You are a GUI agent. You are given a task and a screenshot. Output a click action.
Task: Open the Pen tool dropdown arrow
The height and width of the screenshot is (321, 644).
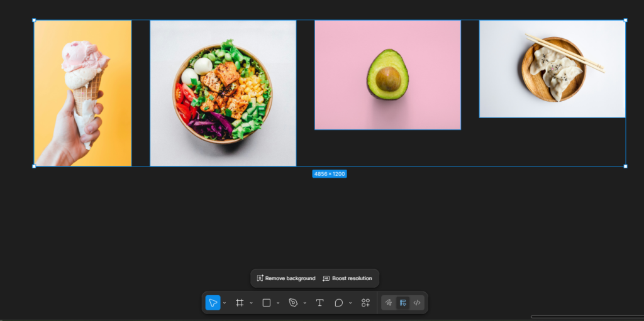click(305, 303)
